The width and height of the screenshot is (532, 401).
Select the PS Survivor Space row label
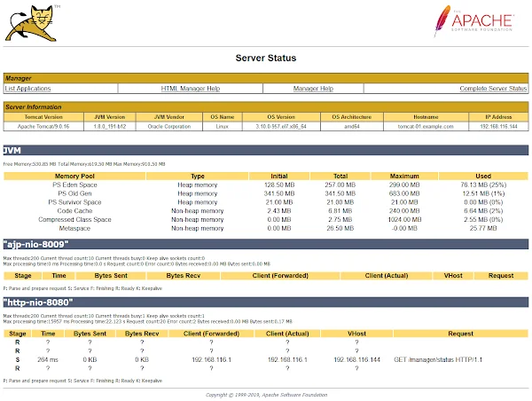[x=74, y=202]
